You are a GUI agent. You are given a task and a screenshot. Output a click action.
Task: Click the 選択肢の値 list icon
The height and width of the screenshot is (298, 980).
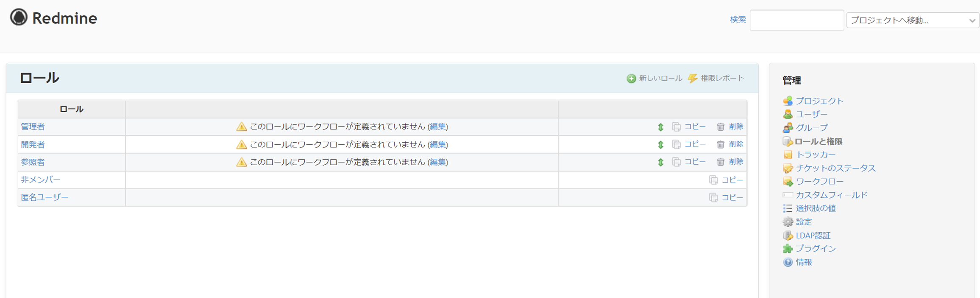pyautogui.click(x=788, y=208)
